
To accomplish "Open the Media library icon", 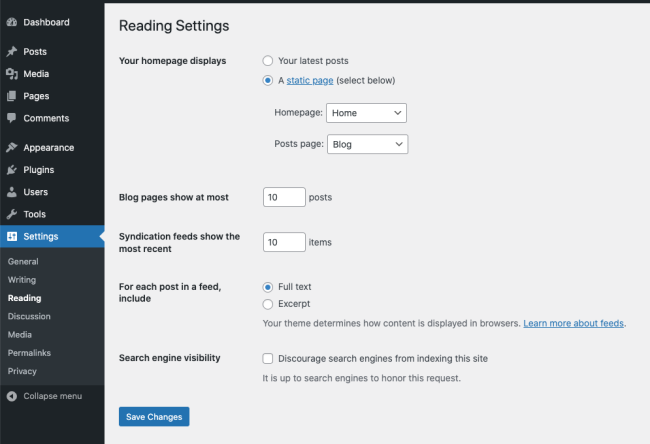I will pyautogui.click(x=12, y=74).
